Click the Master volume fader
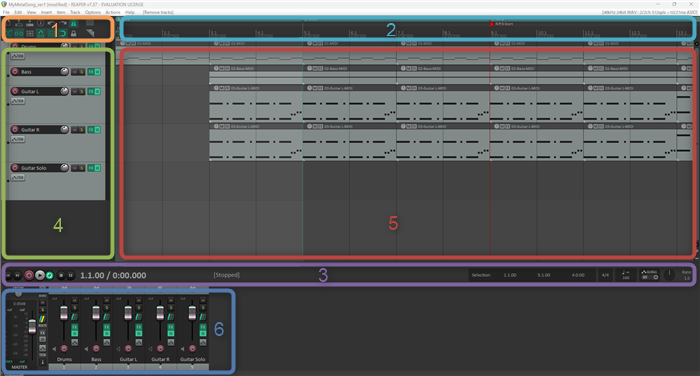Image resolution: width=700 pixels, height=376 pixels. tap(32, 326)
